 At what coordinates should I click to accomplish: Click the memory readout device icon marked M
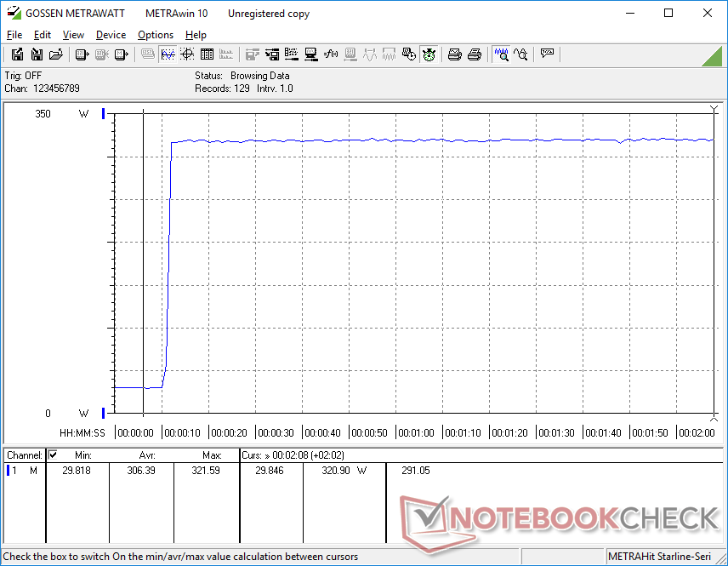click(121, 54)
